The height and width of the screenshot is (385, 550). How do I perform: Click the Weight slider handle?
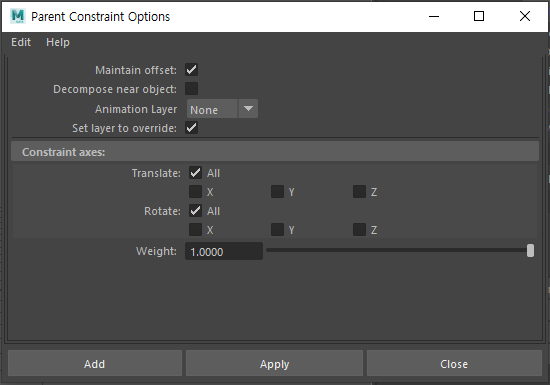tap(530, 251)
